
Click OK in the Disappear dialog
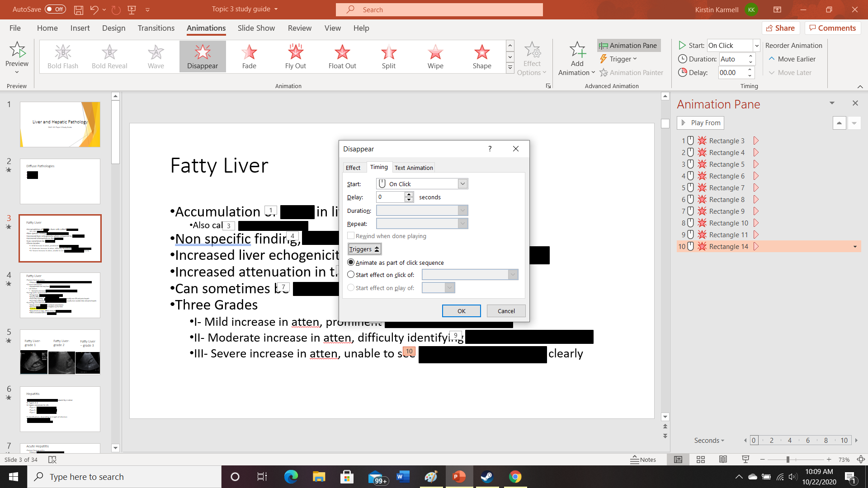(x=461, y=310)
